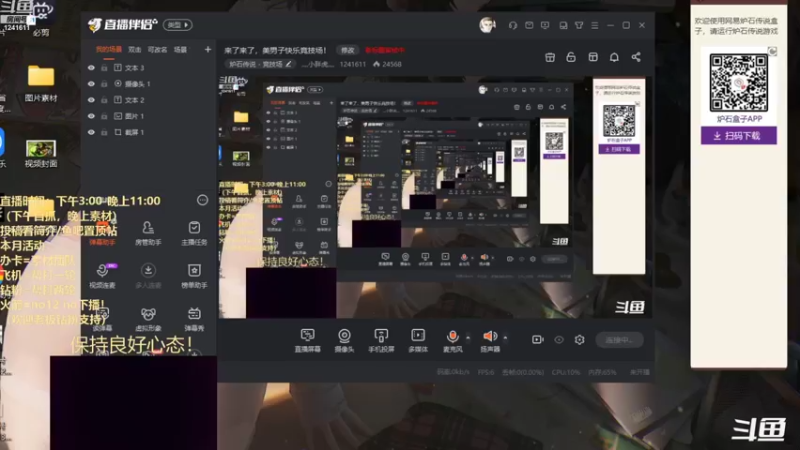Click the share icon above preview
This screenshot has height=450, width=800.
pos(636,57)
